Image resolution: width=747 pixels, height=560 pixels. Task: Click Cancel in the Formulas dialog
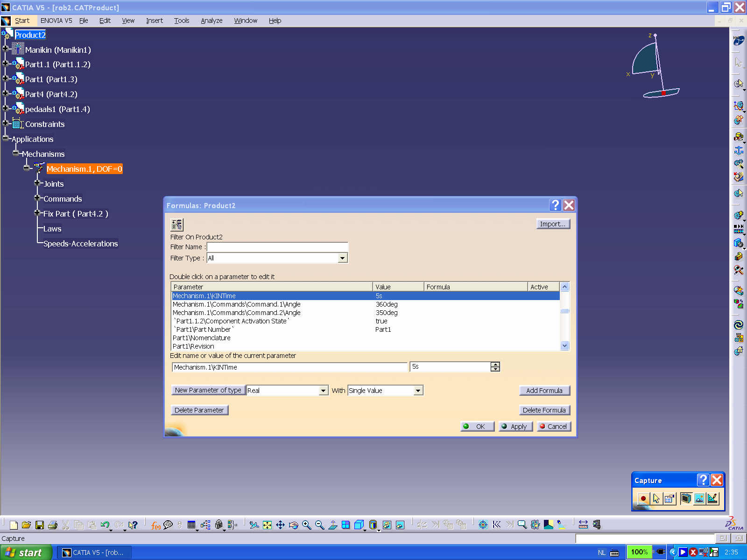coord(554,427)
